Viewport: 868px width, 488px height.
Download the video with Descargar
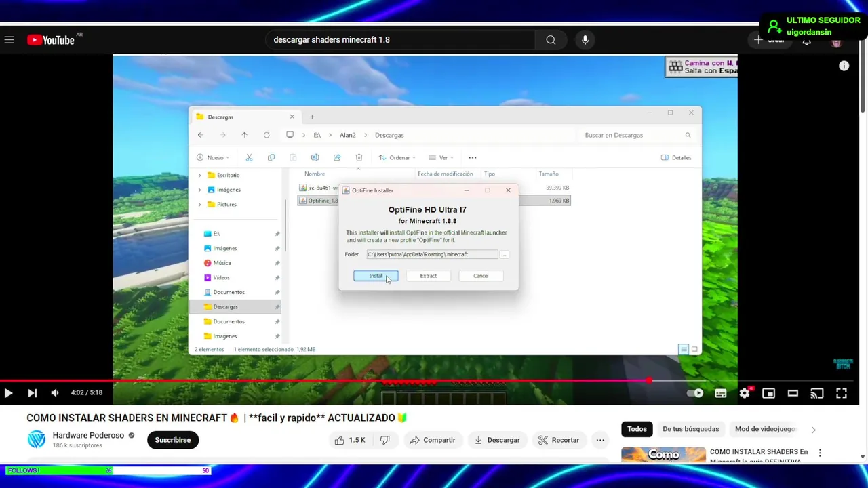point(497,440)
